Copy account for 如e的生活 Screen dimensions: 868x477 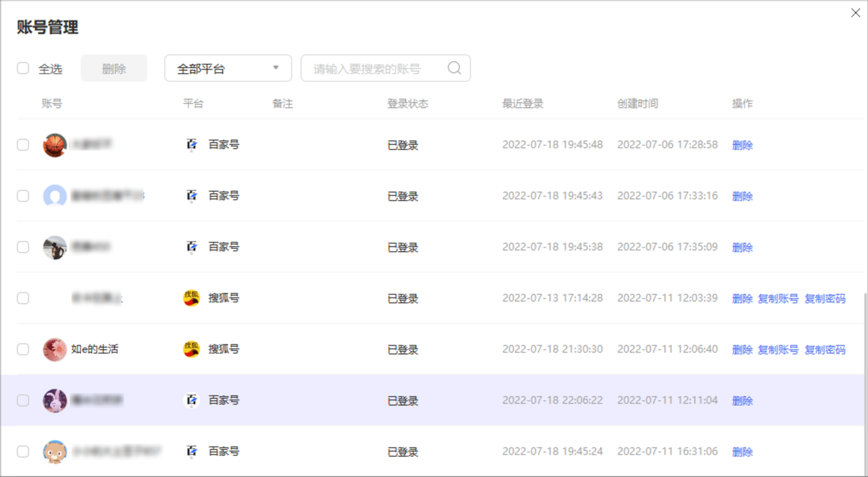click(778, 350)
